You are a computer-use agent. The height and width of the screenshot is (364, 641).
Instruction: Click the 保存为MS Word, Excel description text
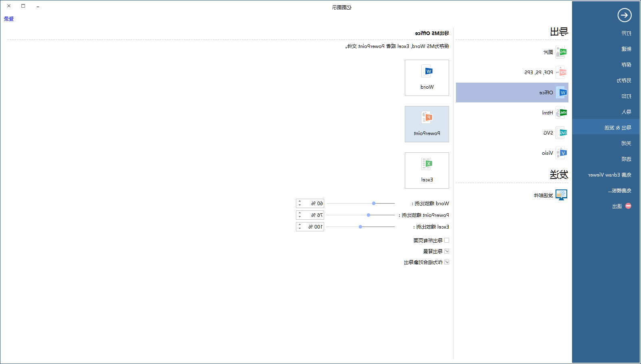[397, 46]
